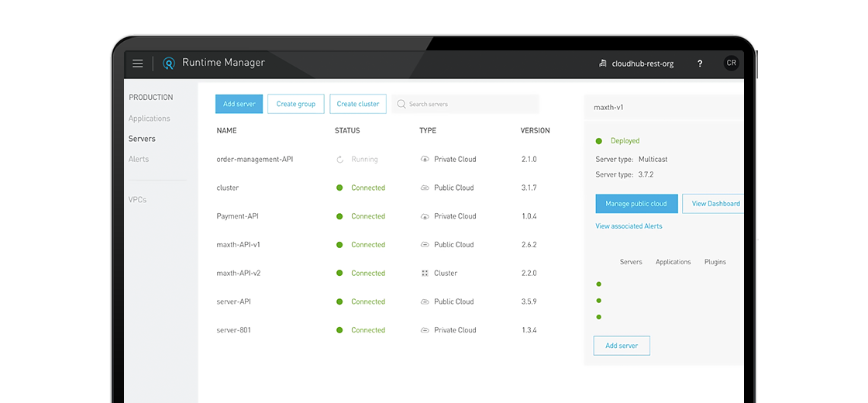Open VPCs in the sidebar

click(x=137, y=200)
